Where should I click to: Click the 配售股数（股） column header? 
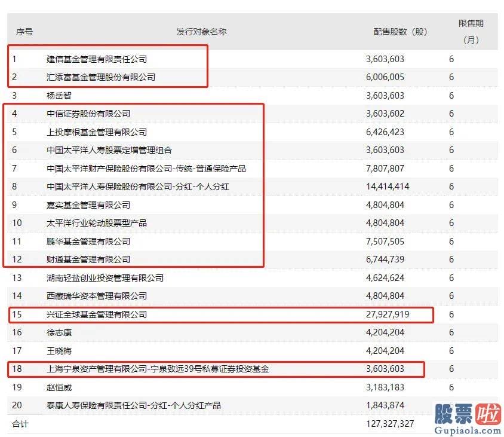click(x=400, y=32)
